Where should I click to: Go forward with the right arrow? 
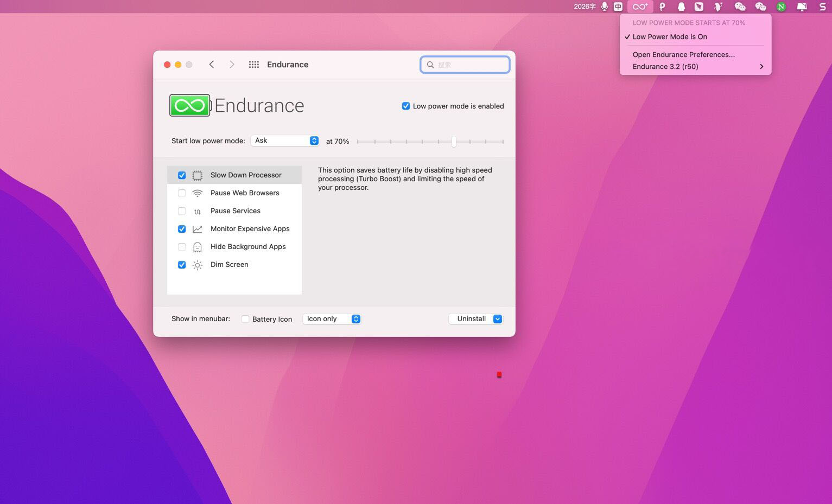click(232, 65)
